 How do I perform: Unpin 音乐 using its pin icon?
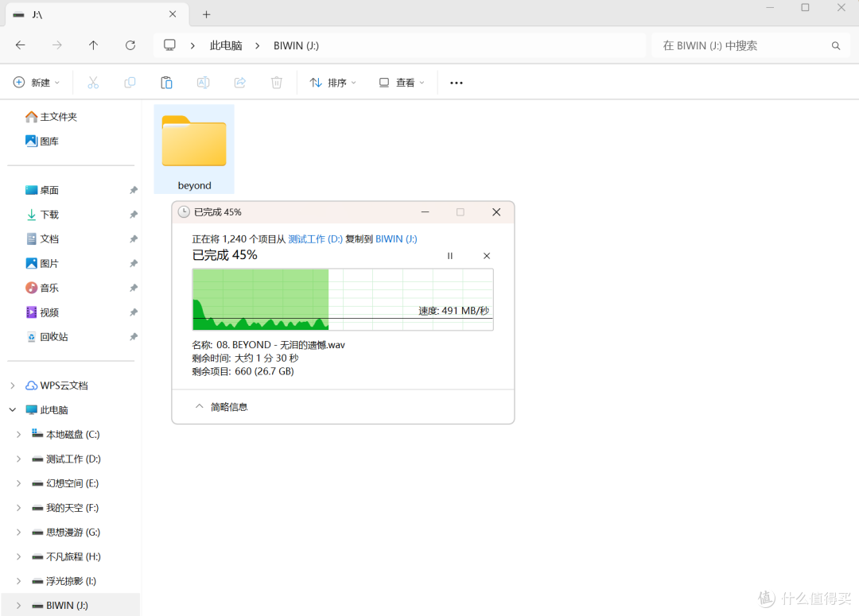pyautogui.click(x=133, y=288)
